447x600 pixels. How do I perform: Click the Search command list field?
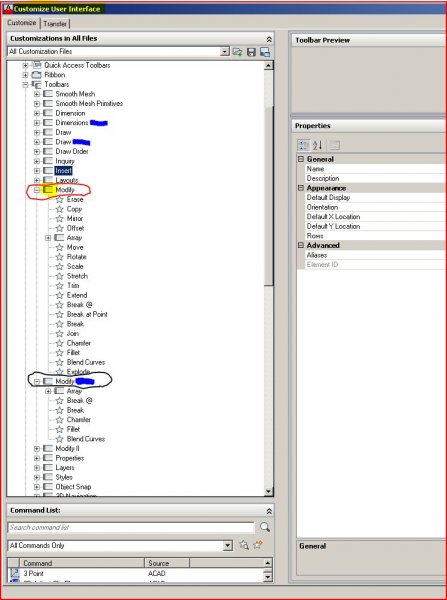click(131, 527)
